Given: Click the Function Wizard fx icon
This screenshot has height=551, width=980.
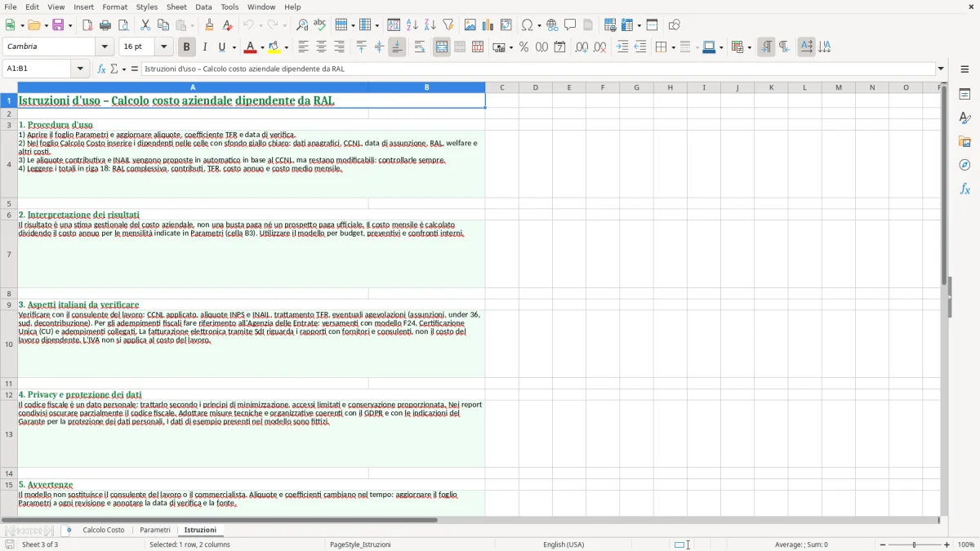Looking at the screenshot, I should [101, 69].
